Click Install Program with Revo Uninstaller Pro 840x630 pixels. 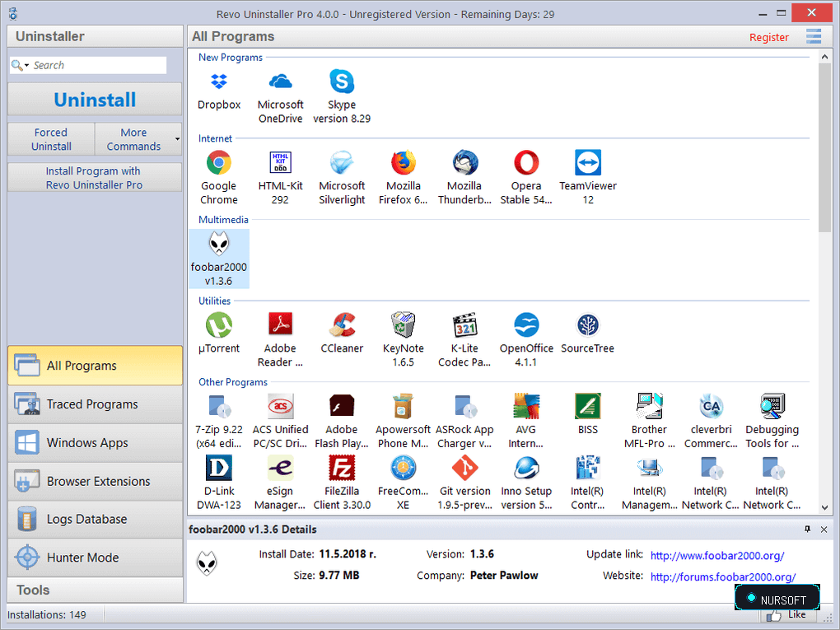tap(95, 178)
